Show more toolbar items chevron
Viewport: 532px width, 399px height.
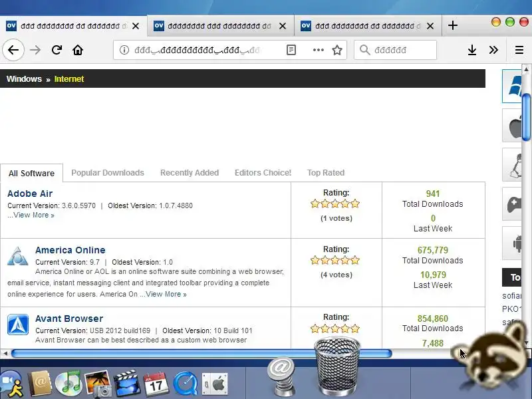(x=493, y=51)
